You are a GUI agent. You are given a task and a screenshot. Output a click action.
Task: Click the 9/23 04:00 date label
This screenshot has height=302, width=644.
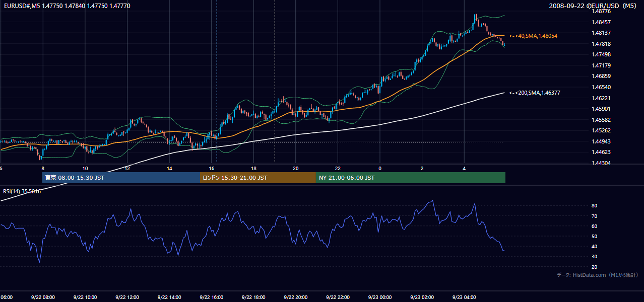pyautogui.click(x=464, y=297)
